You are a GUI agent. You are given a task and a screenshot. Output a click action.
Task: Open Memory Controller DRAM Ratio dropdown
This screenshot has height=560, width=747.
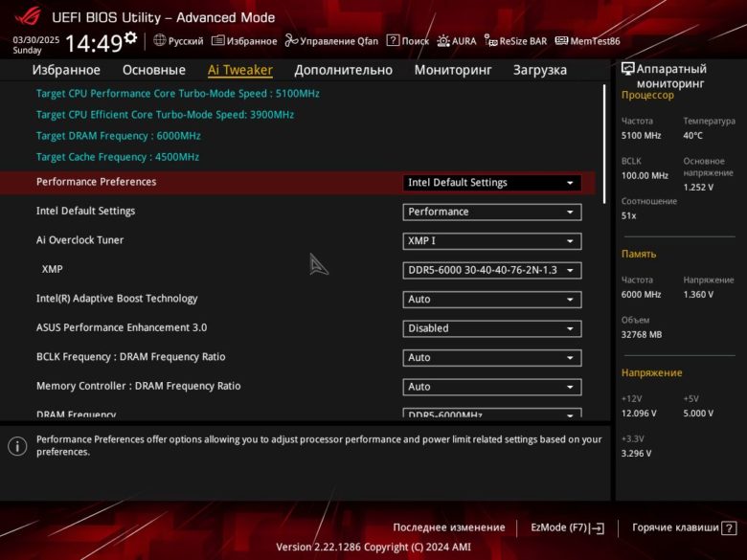pyautogui.click(x=491, y=387)
